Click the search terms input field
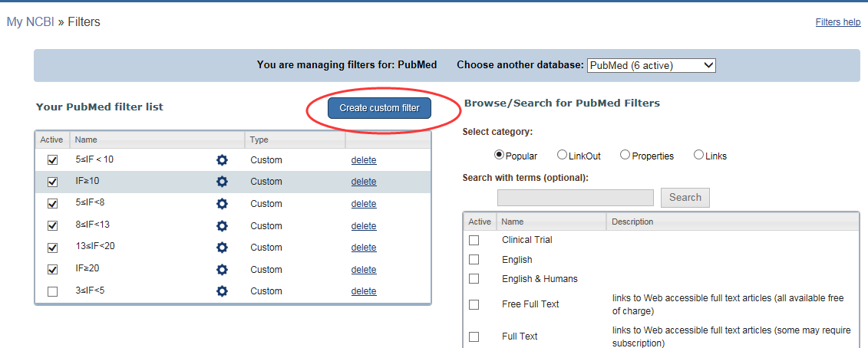 [575, 198]
